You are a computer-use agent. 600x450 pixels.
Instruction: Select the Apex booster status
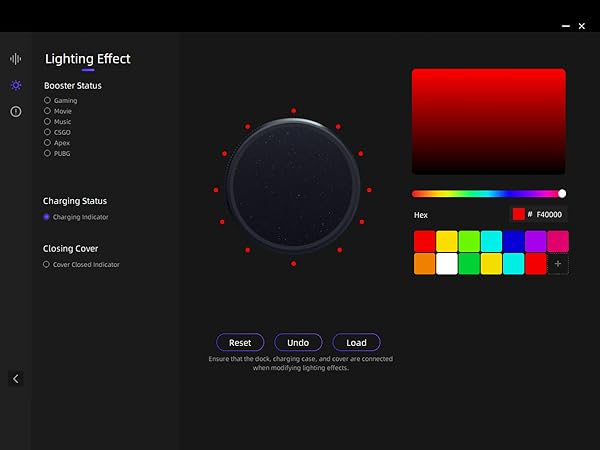tap(57, 143)
